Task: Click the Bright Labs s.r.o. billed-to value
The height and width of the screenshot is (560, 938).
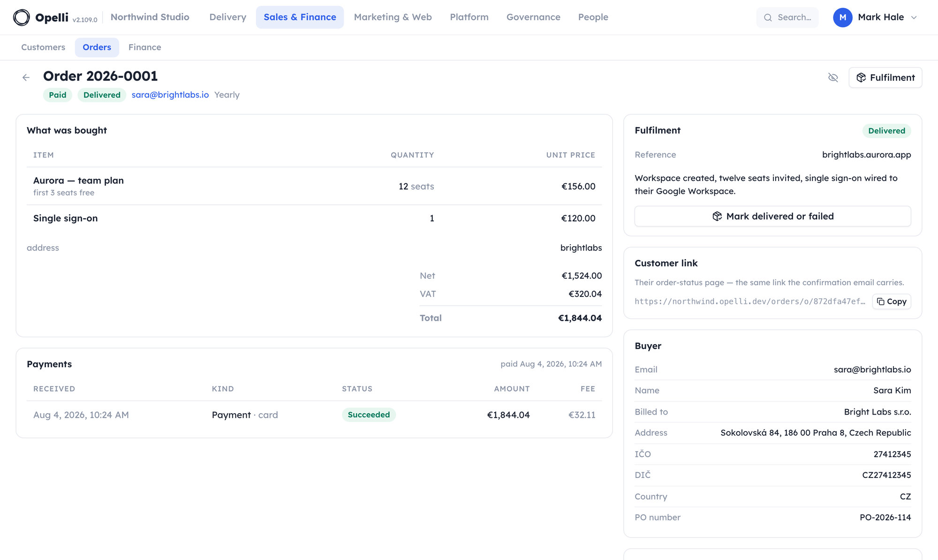Action: pos(877,412)
